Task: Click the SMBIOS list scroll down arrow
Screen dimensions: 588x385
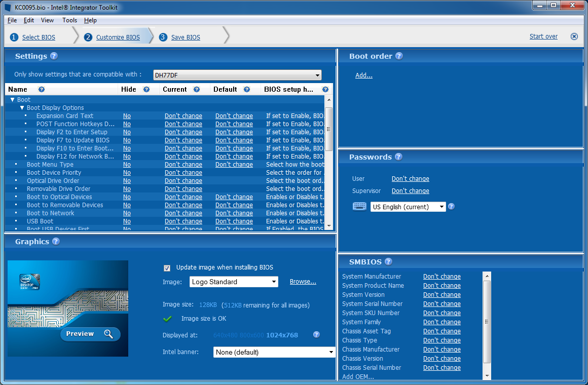Action: 487,375
